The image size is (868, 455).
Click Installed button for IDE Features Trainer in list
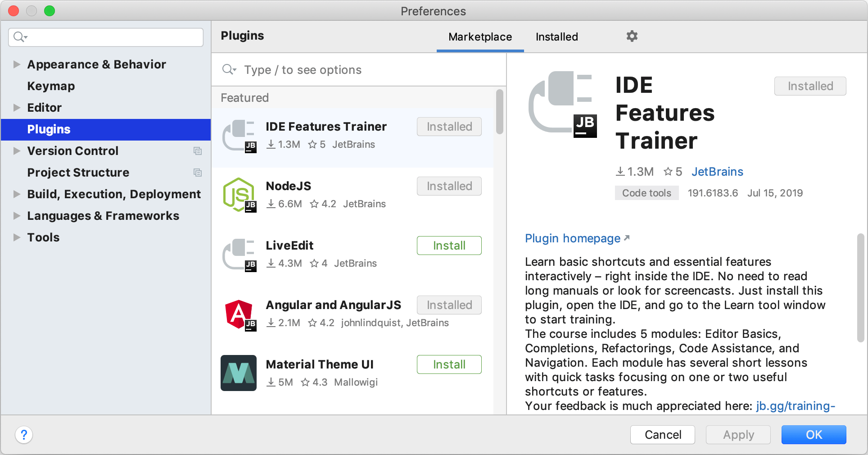tap(449, 127)
